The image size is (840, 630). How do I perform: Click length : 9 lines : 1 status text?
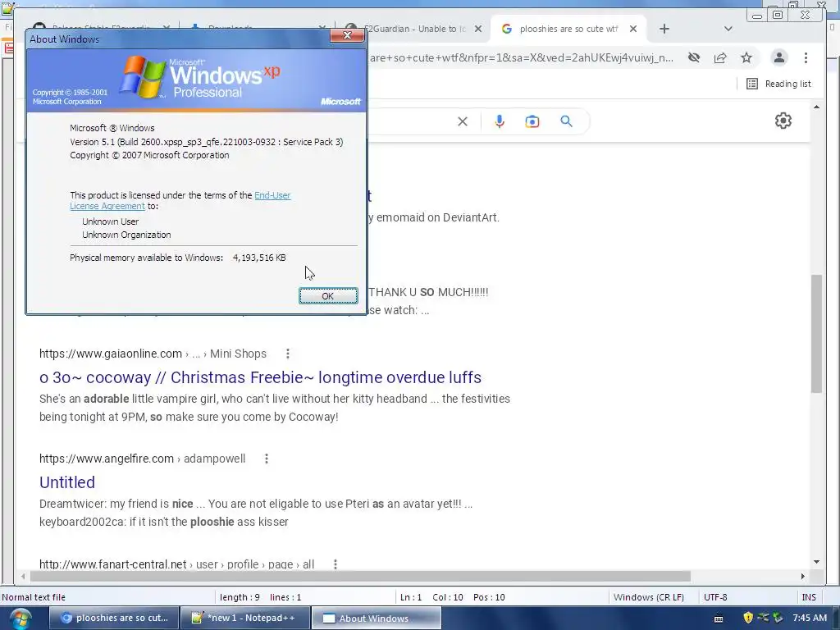[260, 597]
